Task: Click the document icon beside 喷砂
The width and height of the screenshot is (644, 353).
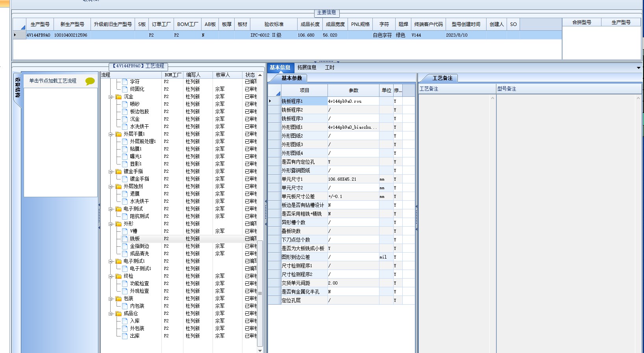Action: pos(125,104)
